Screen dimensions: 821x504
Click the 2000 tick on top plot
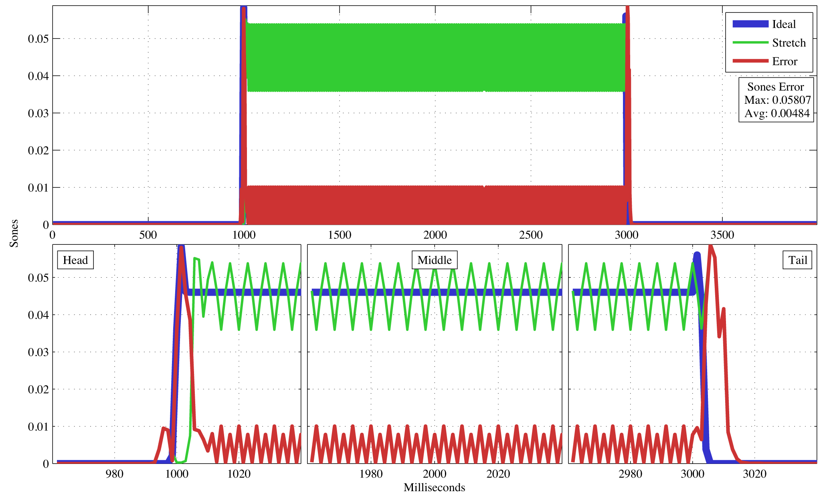point(435,235)
